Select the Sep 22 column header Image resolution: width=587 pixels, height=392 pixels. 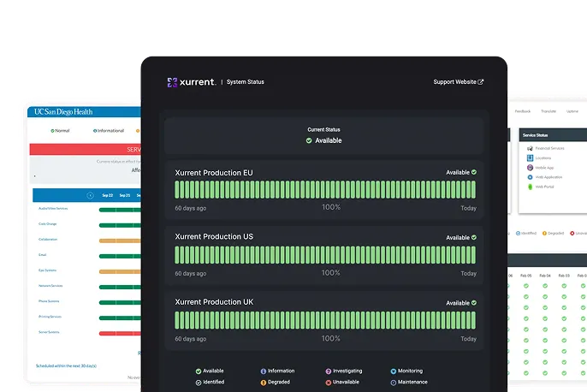(x=108, y=195)
